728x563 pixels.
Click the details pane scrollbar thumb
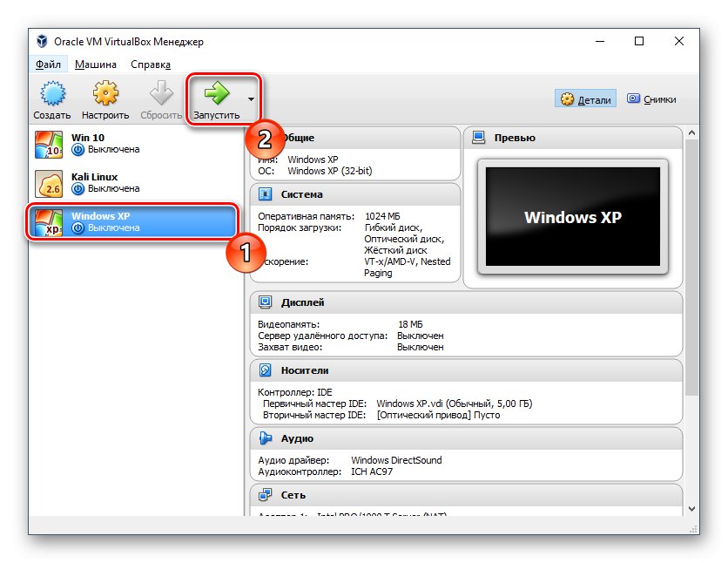(691, 267)
